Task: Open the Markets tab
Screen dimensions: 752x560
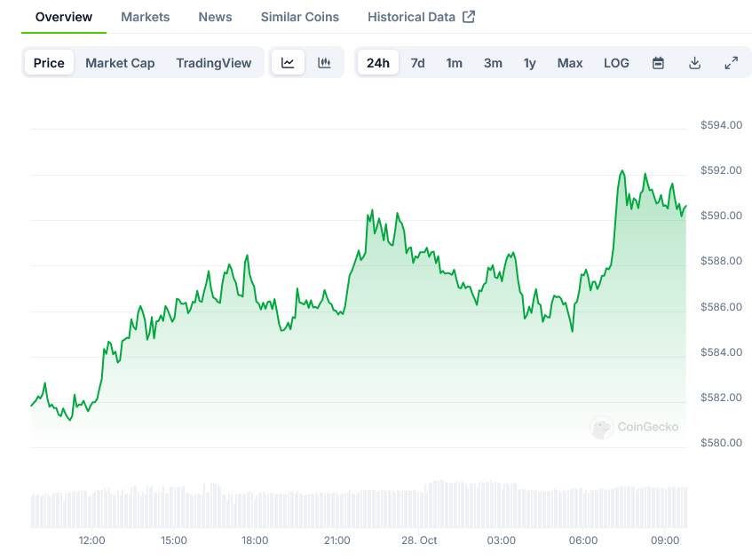Action: coord(145,17)
